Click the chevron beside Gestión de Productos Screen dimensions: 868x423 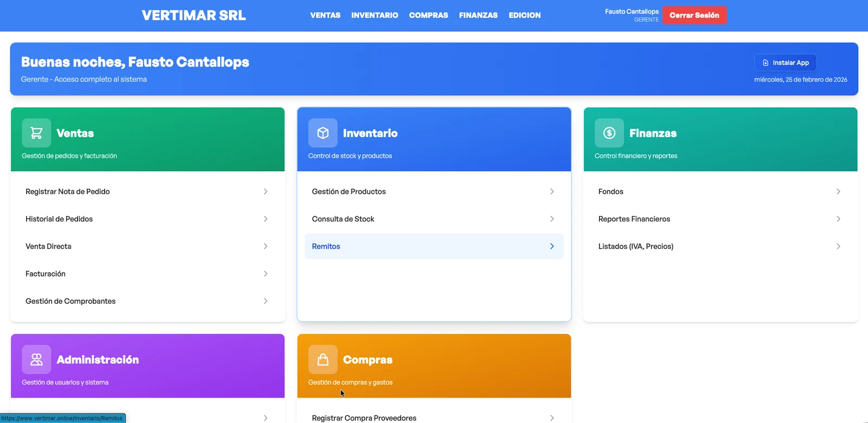point(552,191)
